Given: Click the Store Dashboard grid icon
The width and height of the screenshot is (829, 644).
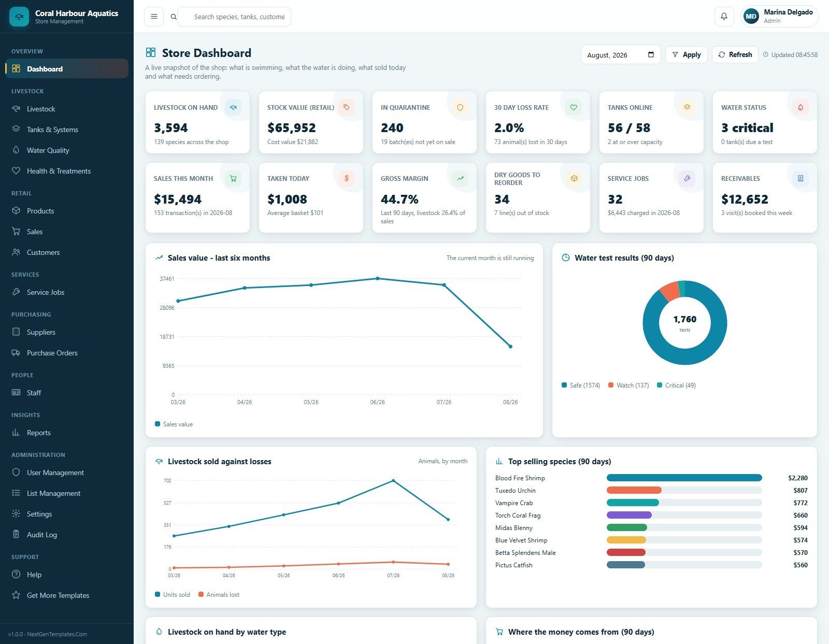Looking at the screenshot, I should coord(151,52).
